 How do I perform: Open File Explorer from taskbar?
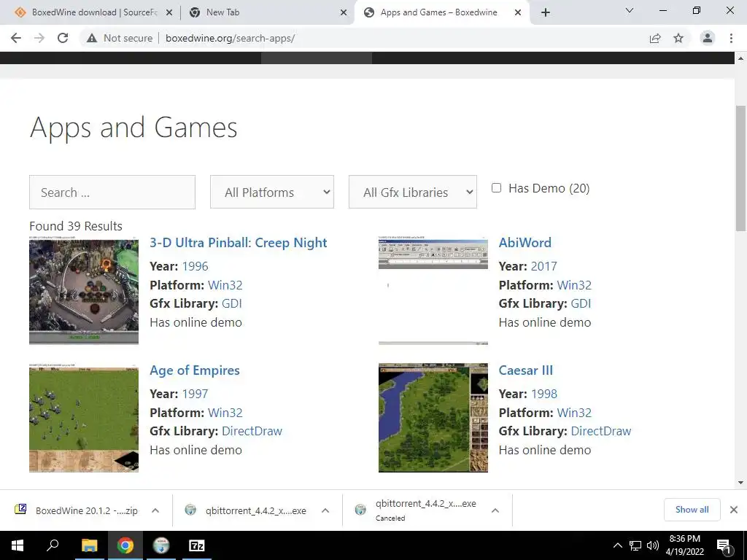[89, 545]
